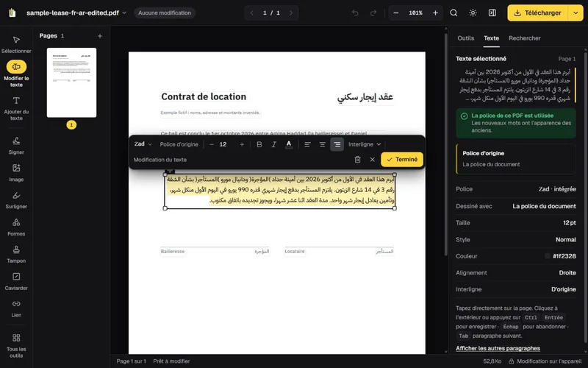Image resolution: width=588 pixels, height=368 pixels.
Task: Open the Zad font dropdown
Action: coord(143,144)
